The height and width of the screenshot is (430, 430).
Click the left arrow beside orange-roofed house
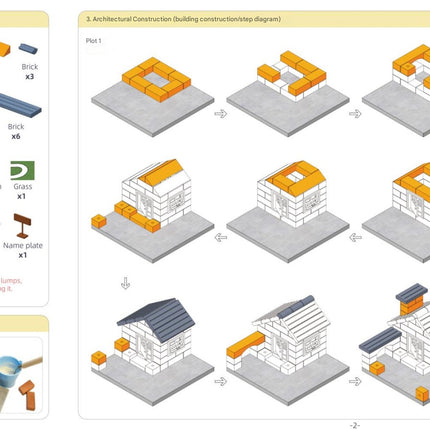(221, 237)
